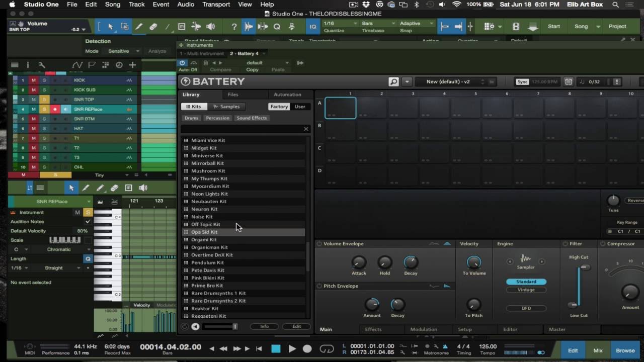Disarm record on SNR REPlace track
The image size is (644, 362).
click(x=55, y=109)
